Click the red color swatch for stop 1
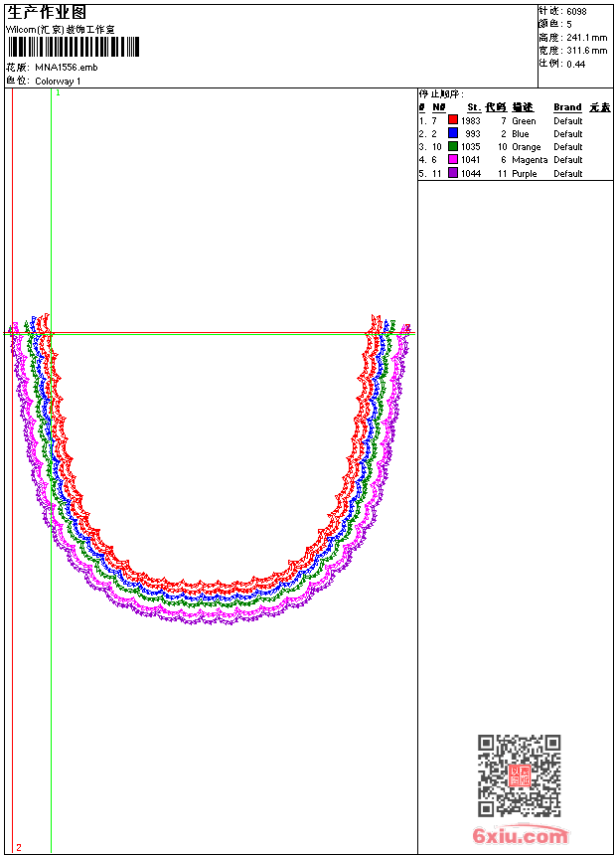This screenshot has width=616, height=855. pos(453,120)
